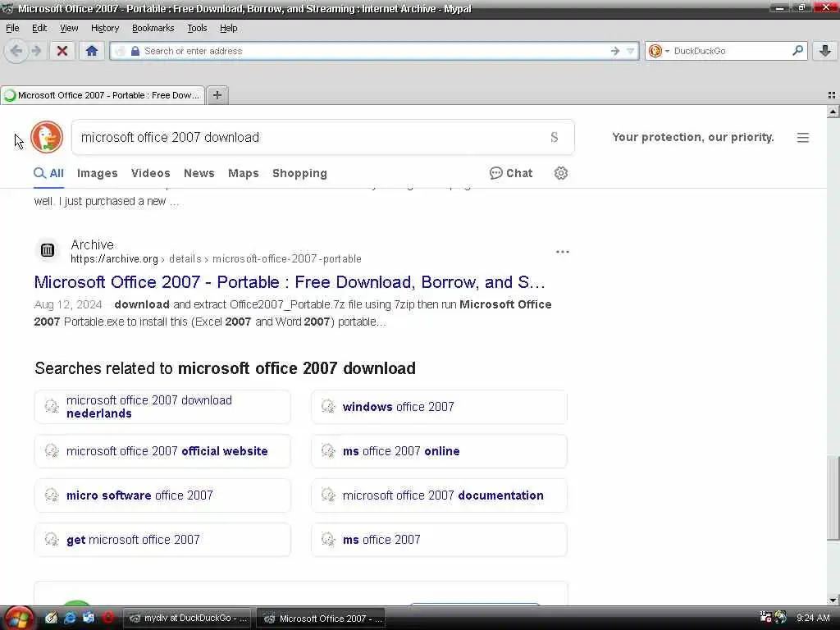Click the search submit icon in query box
The image size is (840, 630).
coord(555,137)
